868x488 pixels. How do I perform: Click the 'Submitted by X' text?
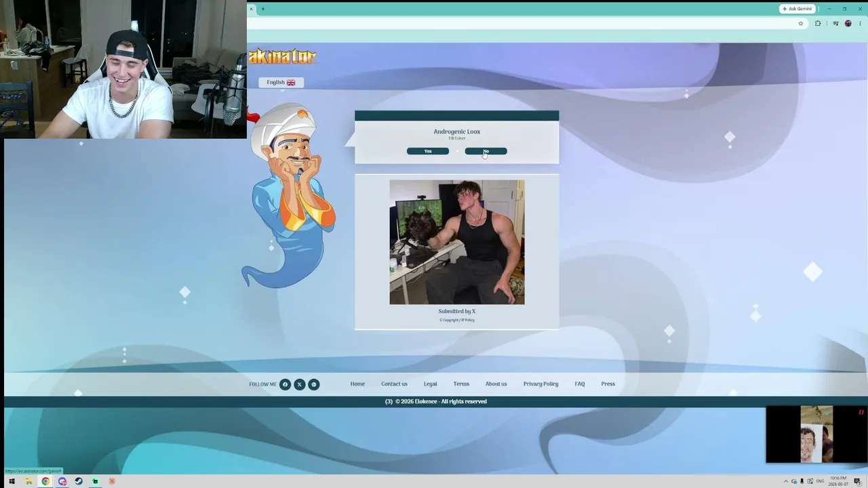click(457, 311)
